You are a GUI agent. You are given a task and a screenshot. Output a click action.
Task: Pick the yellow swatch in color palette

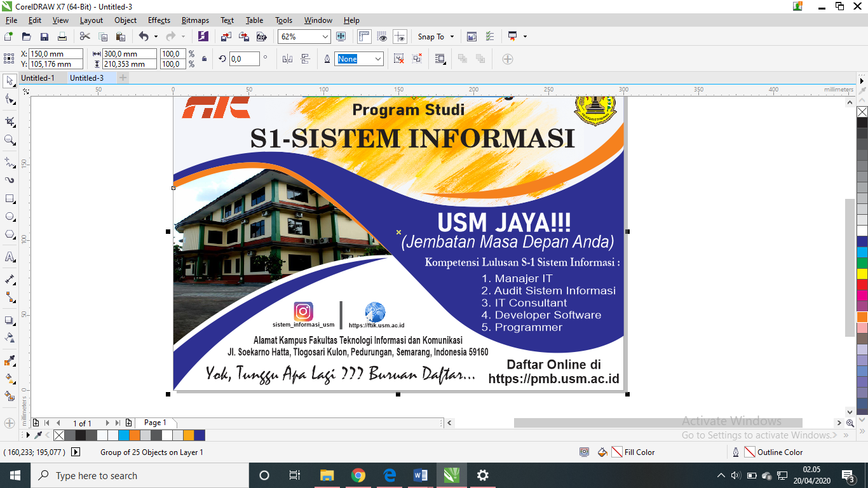(862, 274)
